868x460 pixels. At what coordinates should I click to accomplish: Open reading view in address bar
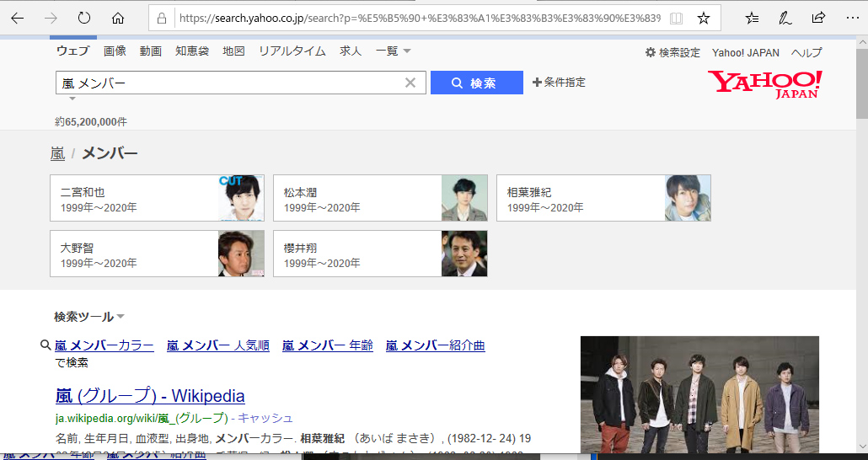point(676,19)
